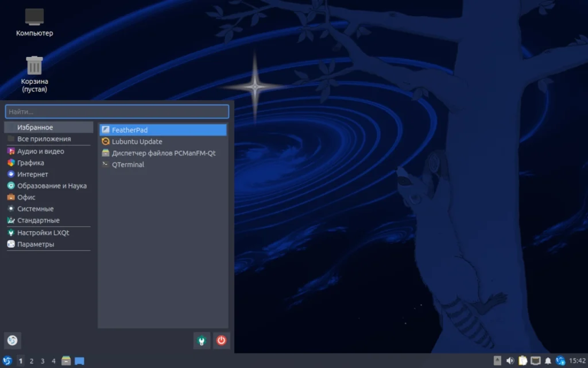Image resolution: width=588 pixels, height=368 pixels.
Task: Open removable media eject tray icon
Action: (x=497, y=361)
